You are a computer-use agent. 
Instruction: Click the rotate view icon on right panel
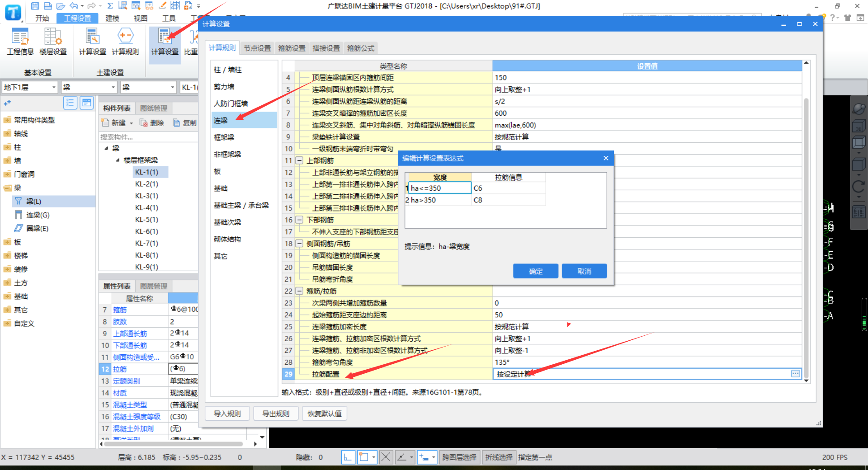(x=859, y=186)
